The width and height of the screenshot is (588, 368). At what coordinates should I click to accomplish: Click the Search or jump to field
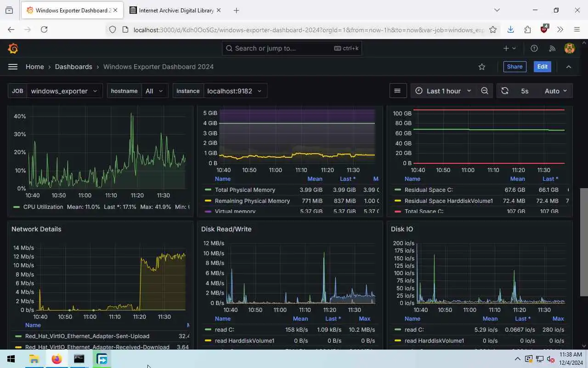(x=292, y=48)
